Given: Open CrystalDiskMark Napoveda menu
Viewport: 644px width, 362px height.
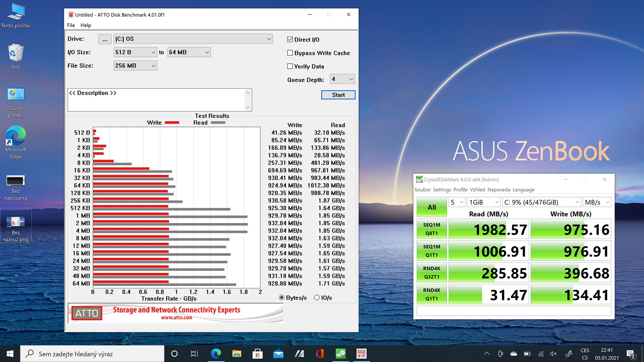Looking at the screenshot, I should coord(499,190).
